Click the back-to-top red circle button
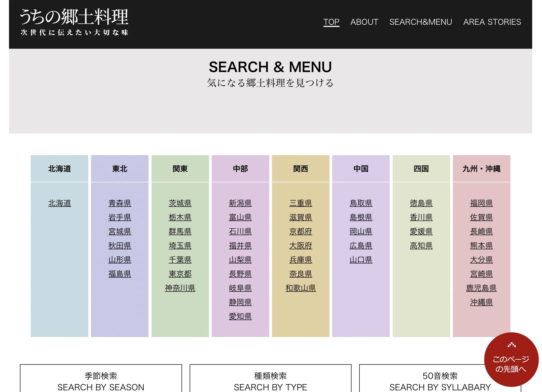542x392 pixels. tap(511, 359)
